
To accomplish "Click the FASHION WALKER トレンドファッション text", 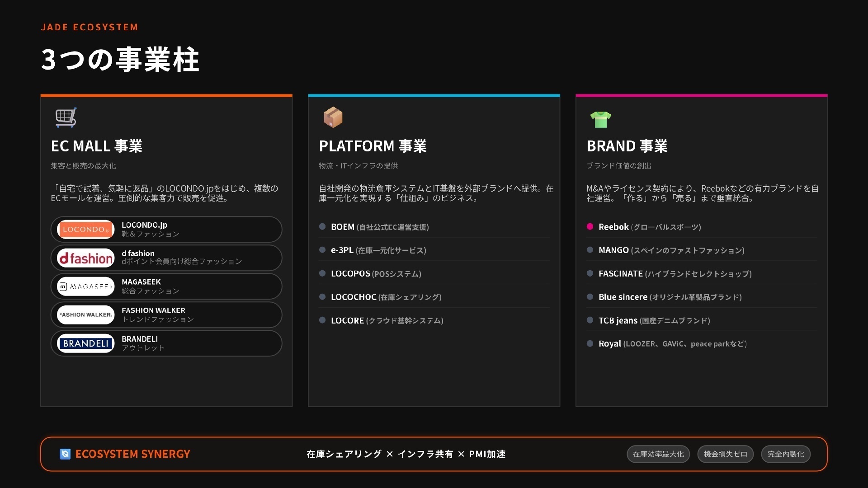I will 157,315.
